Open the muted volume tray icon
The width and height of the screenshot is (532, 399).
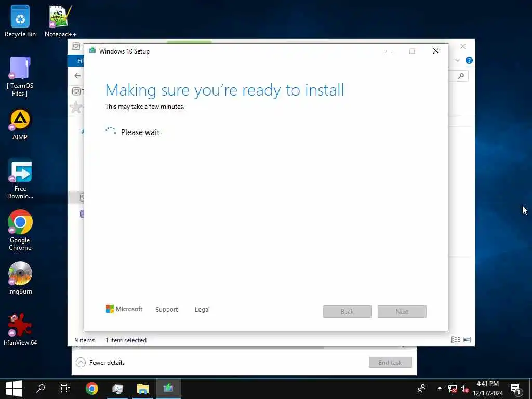464,389
